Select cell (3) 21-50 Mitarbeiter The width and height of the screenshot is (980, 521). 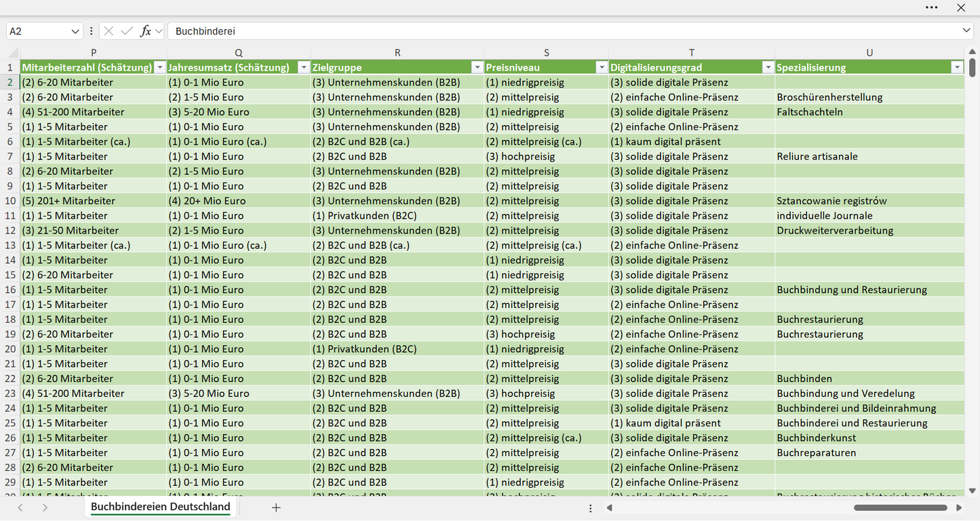[x=94, y=231]
